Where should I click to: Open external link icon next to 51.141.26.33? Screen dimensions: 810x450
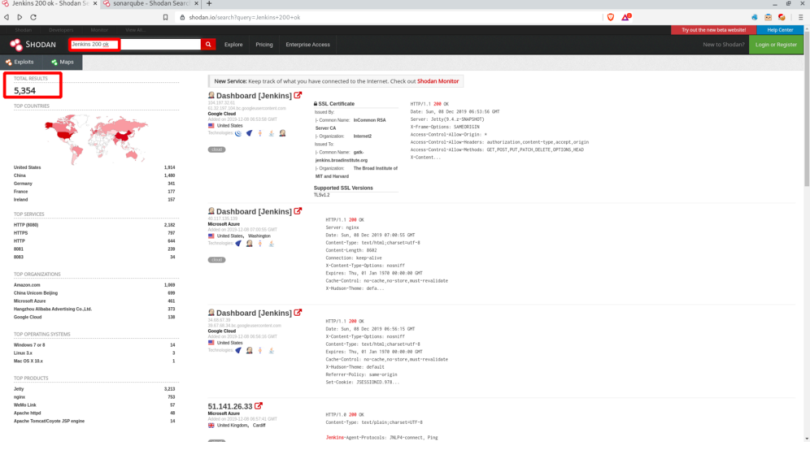(258, 407)
